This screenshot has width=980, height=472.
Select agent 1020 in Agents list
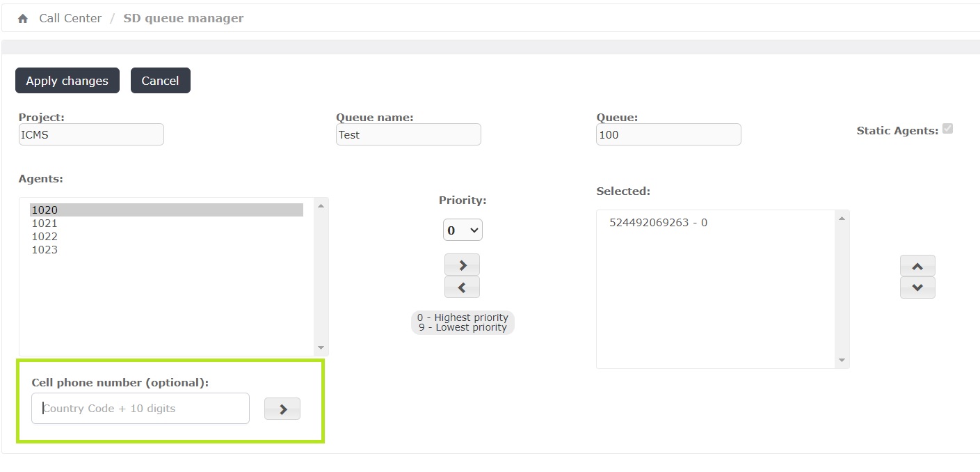point(45,210)
